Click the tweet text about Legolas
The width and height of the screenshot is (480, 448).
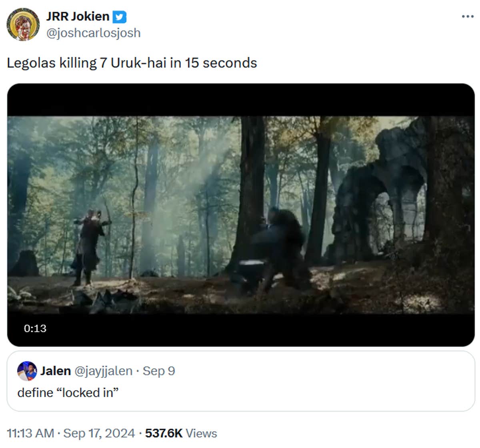[132, 63]
